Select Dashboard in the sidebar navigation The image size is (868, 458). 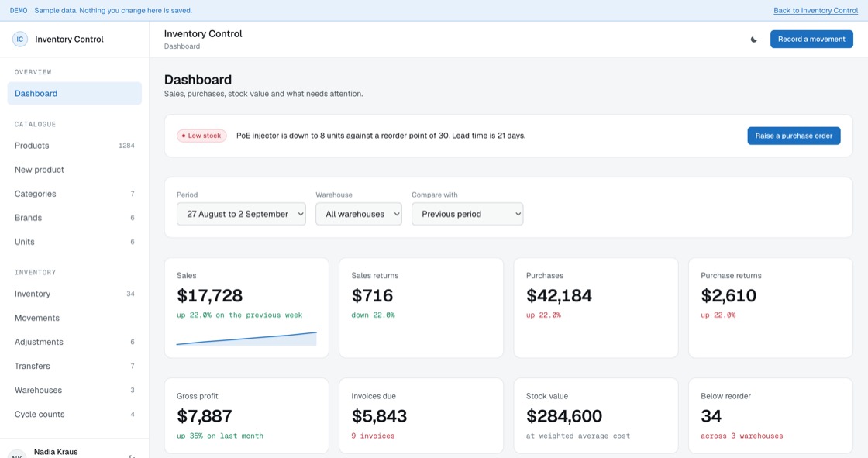point(74,94)
